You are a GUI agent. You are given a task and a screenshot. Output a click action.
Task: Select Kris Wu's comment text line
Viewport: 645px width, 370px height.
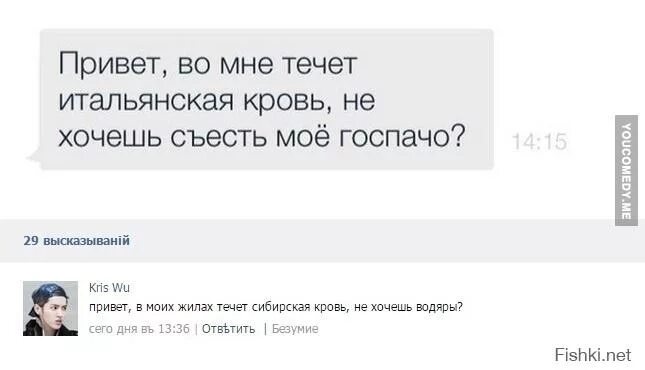click(x=276, y=307)
